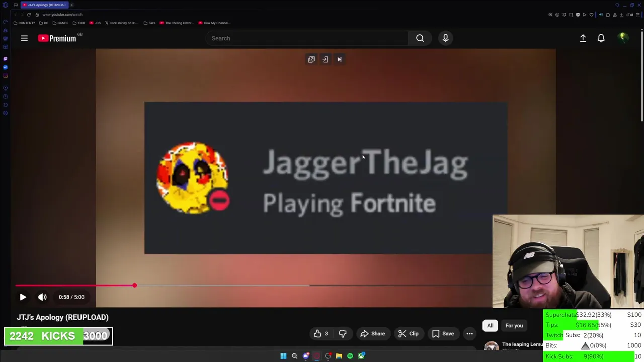Click the 0:58 / 5:03 time display
Image resolution: width=644 pixels, height=362 pixels.
[x=71, y=297]
